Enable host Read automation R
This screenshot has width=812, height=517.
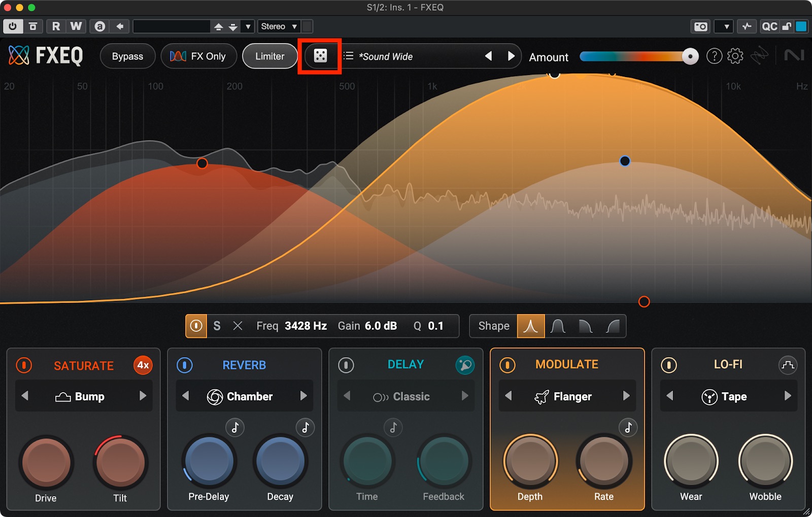coord(56,26)
